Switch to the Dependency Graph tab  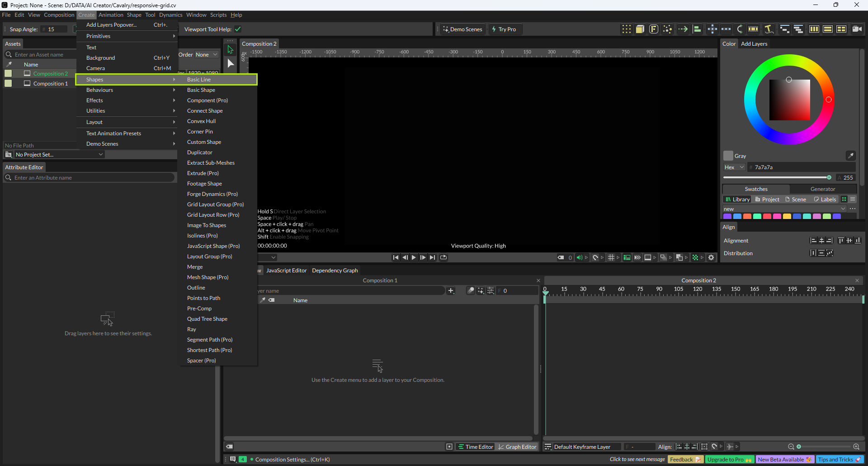pos(335,271)
